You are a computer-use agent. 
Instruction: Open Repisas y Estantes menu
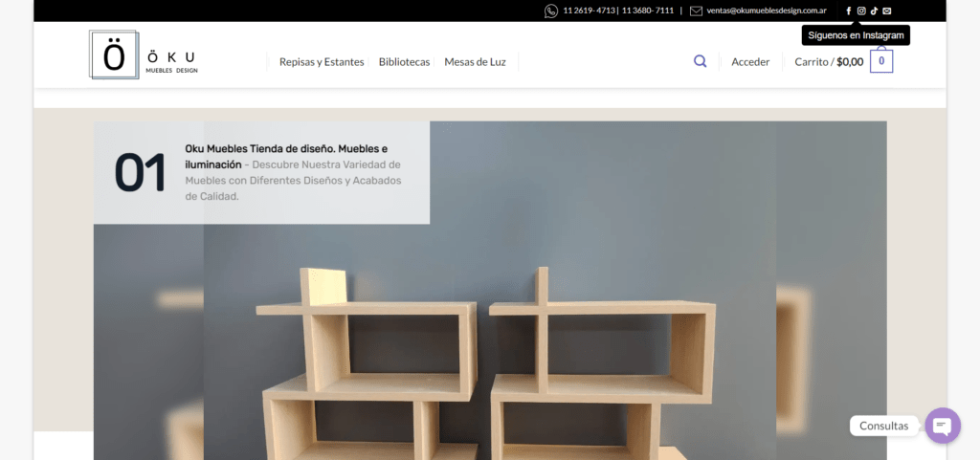[322, 62]
